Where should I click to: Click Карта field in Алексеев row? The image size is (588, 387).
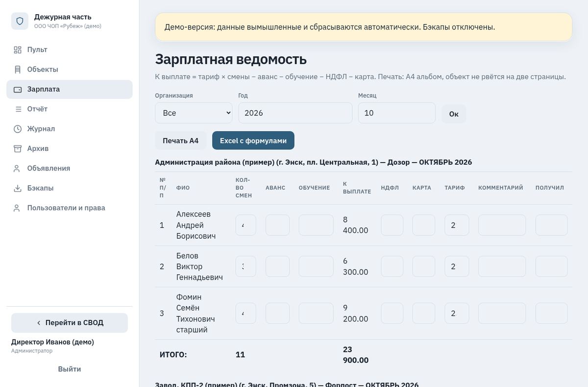pyautogui.click(x=424, y=225)
